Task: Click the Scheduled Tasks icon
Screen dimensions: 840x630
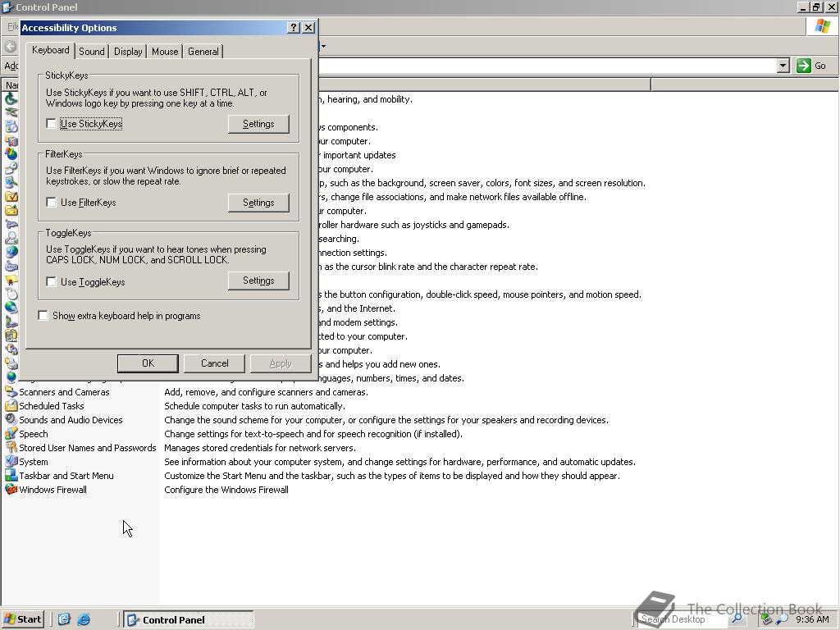Action: (11, 406)
